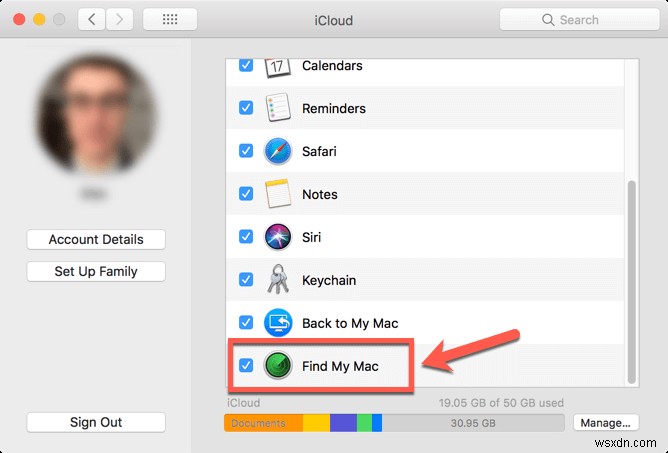Click the "Calendars" label text

coord(332,66)
